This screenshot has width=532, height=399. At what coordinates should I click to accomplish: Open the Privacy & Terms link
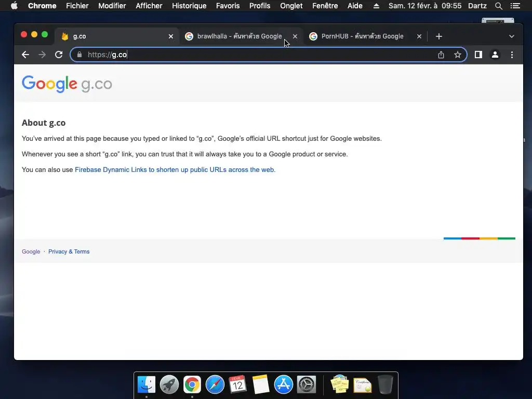pyautogui.click(x=69, y=251)
